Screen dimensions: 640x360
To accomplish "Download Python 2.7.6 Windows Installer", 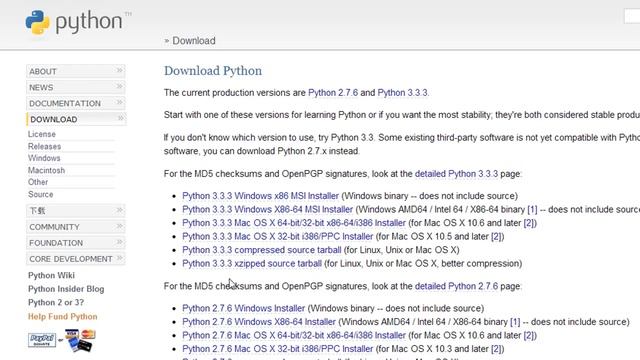I will [x=243, y=308].
